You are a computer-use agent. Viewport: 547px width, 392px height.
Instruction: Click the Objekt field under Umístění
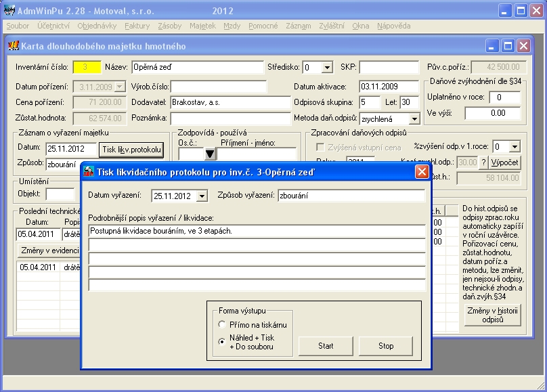coord(60,194)
